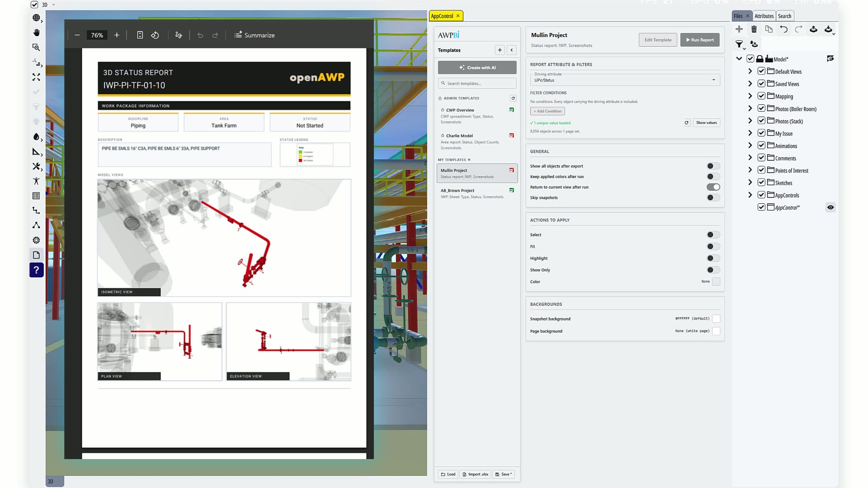The image size is (868, 488).
Task: Toggle Skip snapshots switch
Action: [x=713, y=197]
